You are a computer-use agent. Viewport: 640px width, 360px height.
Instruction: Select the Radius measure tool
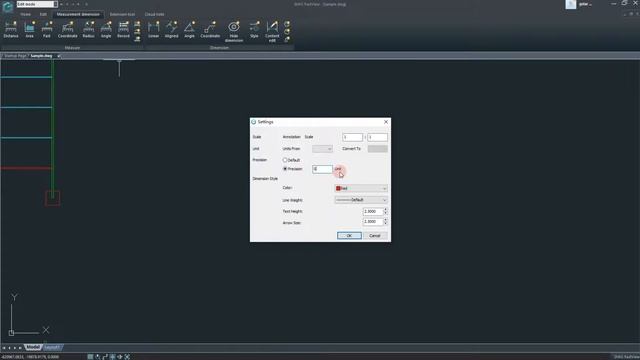[88, 30]
